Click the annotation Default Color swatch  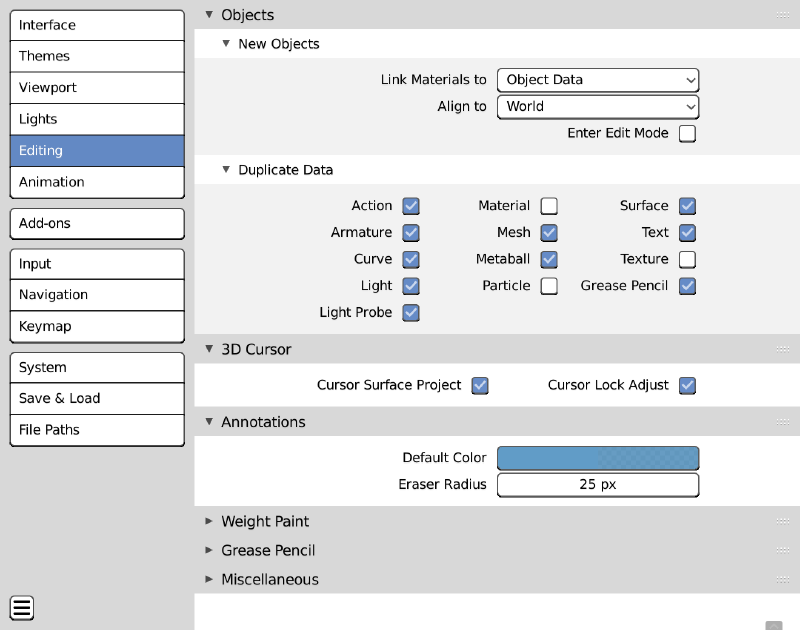pyautogui.click(x=598, y=458)
